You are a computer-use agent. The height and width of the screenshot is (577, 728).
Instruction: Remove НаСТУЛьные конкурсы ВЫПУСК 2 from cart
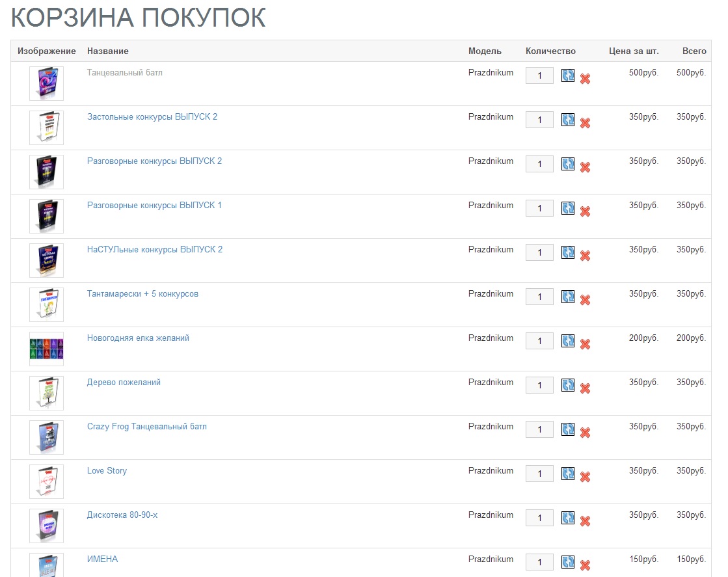pyautogui.click(x=585, y=256)
